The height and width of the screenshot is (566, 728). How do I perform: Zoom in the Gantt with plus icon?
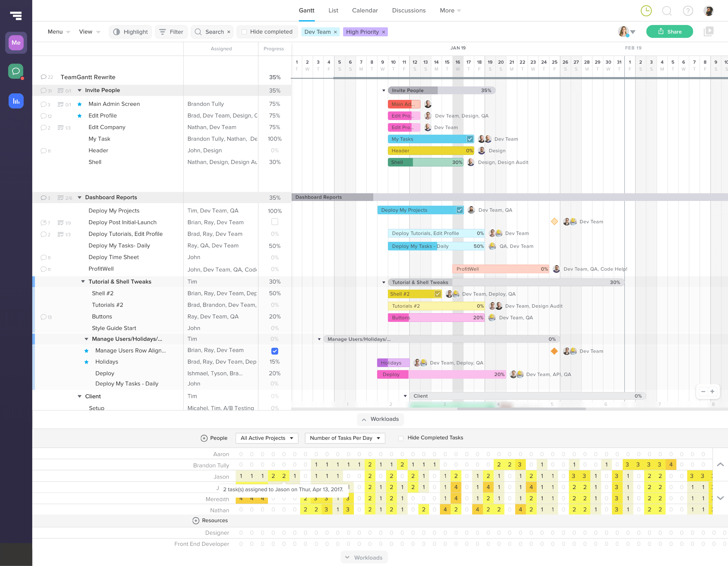(712, 392)
